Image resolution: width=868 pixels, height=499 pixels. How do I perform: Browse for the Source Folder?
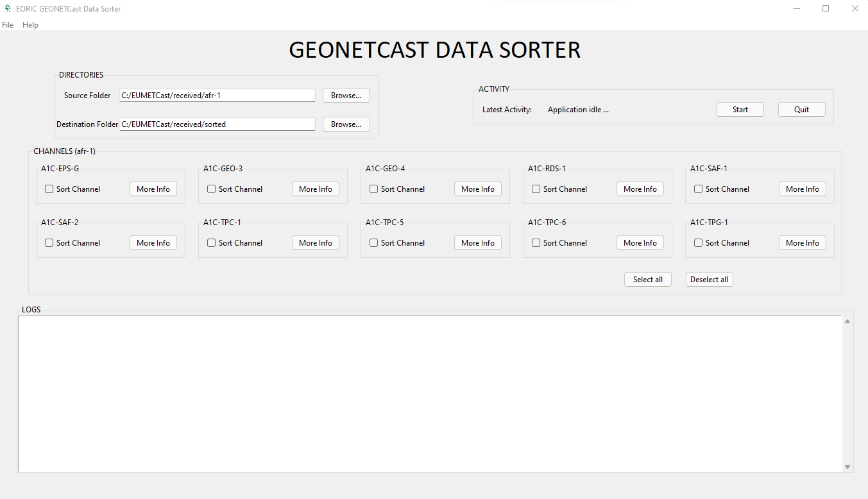[x=346, y=96]
